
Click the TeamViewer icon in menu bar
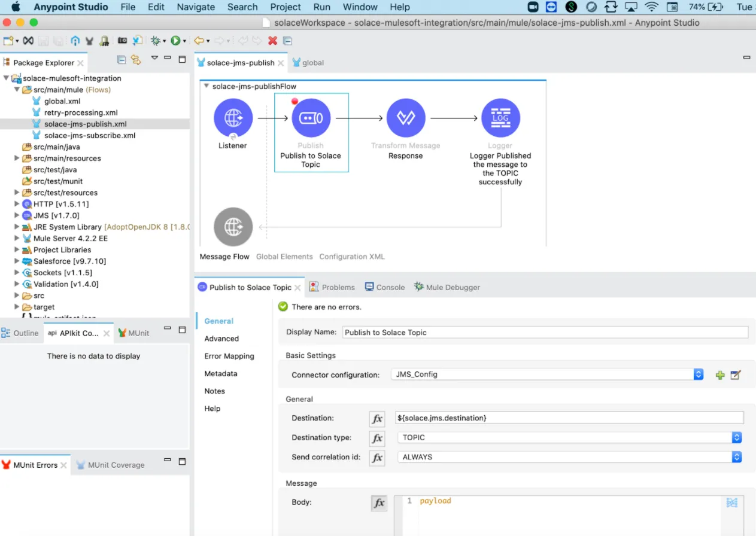[551, 7]
